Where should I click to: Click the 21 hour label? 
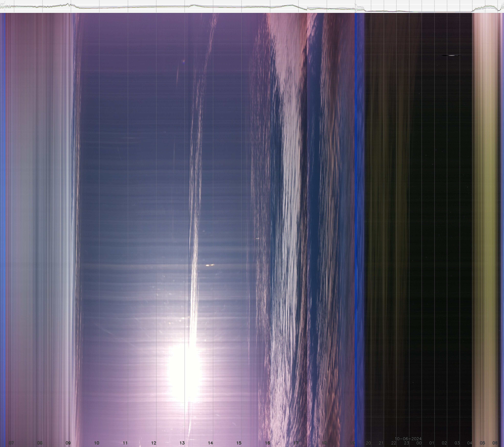[x=381, y=443]
